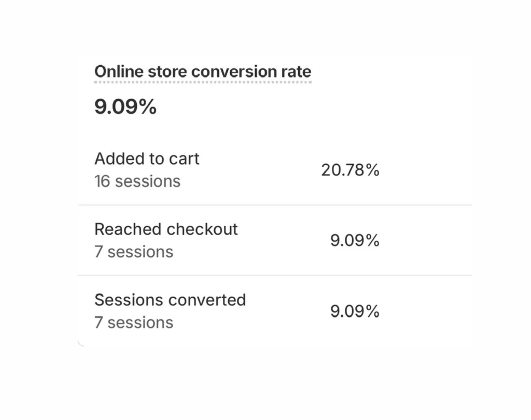
Task: Click the number 16 before sessions
Action: click(x=102, y=181)
